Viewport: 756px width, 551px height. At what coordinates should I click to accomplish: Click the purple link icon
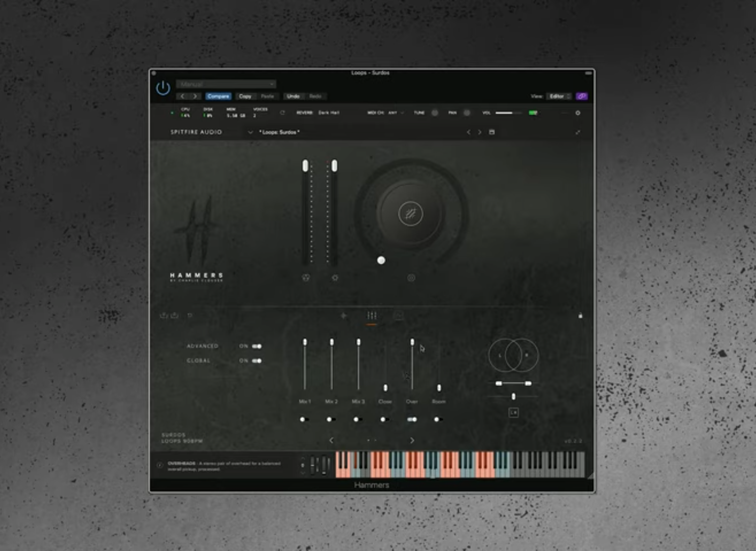tap(582, 96)
